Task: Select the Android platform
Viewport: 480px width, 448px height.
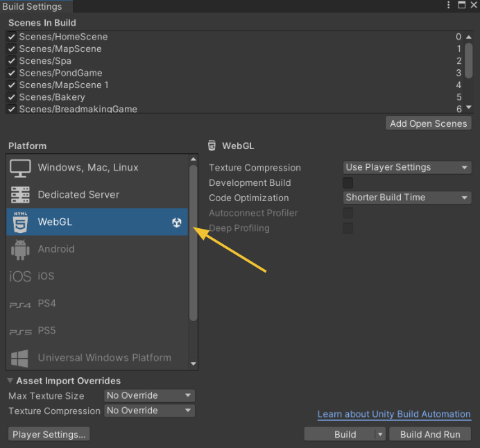Action: (x=97, y=249)
